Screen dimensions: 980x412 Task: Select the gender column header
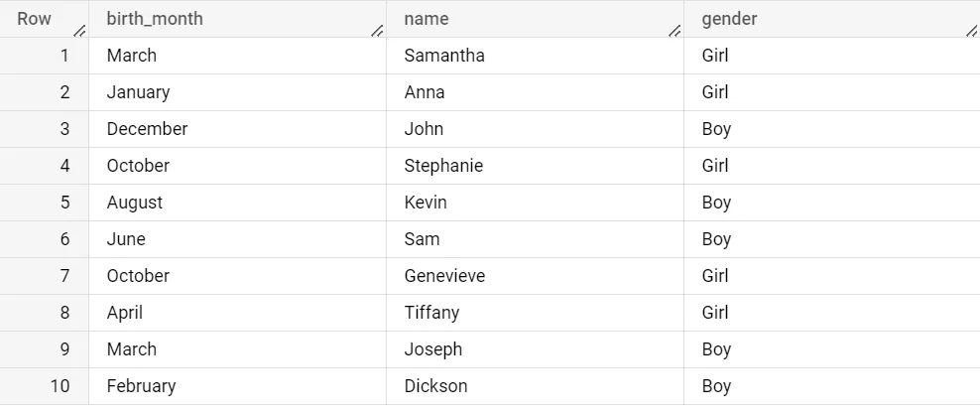pos(729,19)
